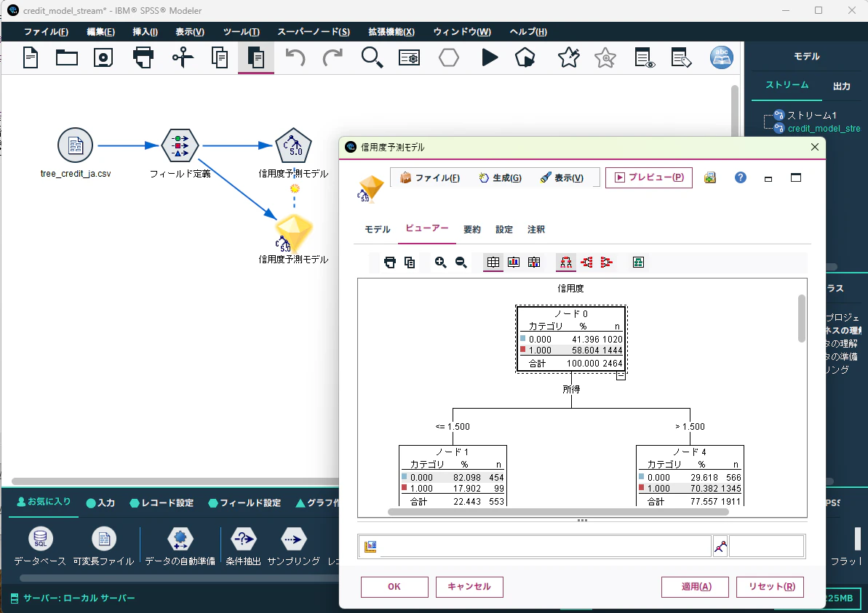The image size is (868, 613).
Task: Select right-to-left tree orientation
Action: (x=607, y=263)
